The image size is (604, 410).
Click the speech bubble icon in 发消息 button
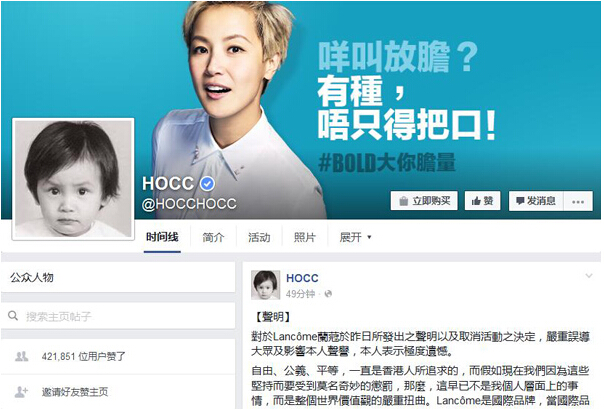(x=520, y=201)
